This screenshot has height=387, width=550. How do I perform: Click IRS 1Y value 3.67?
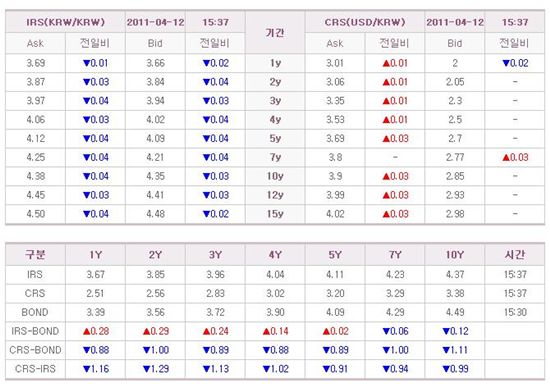(x=95, y=274)
